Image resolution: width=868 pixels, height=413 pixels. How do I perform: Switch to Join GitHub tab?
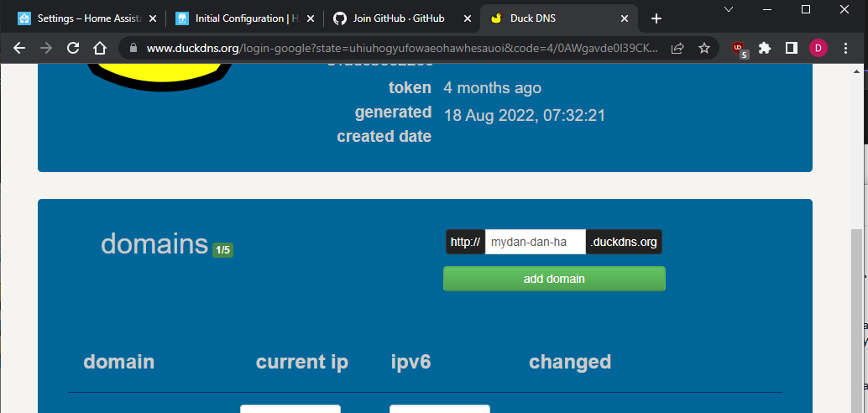coord(403,18)
